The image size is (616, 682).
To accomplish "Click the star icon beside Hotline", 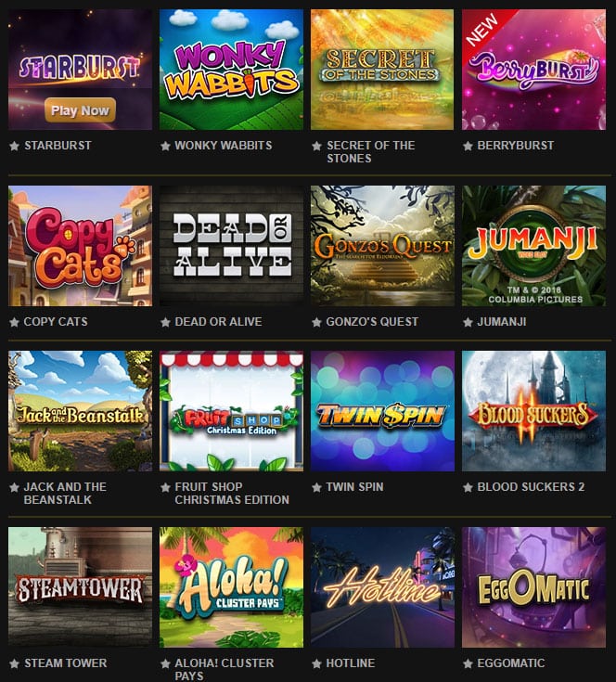I will (x=316, y=663).
